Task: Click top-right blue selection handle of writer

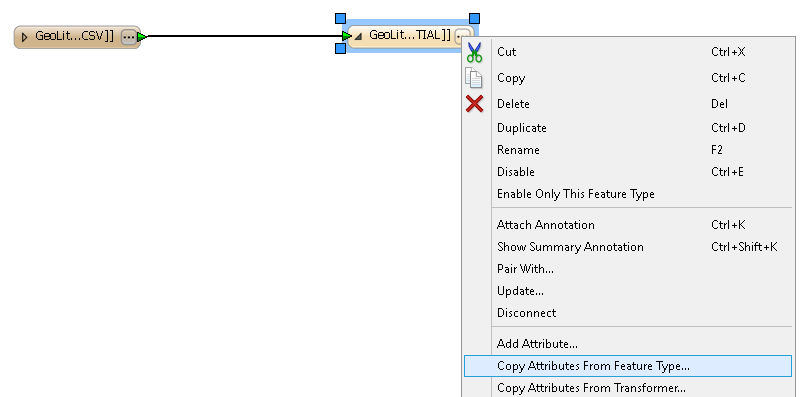Action: (474, 19)
